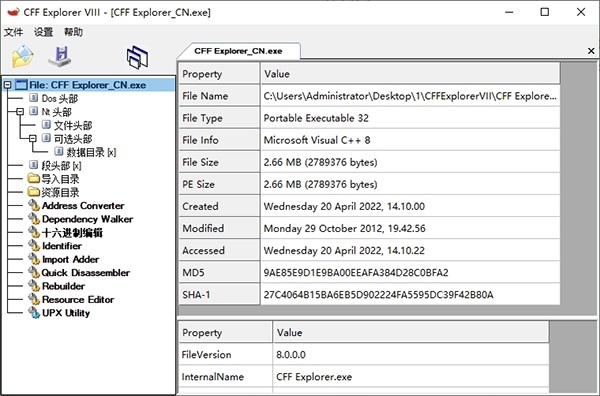Viewport: 600px width, 396px height.
Task: Open the Address Converter tool icon
Action: pyautogui.click(x=34, y=205)
